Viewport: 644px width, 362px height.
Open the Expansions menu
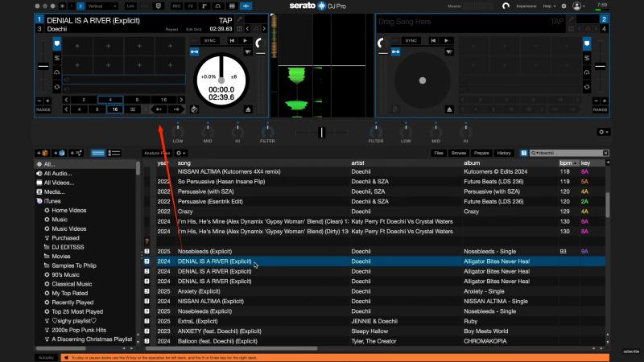[x=526, y=6]
